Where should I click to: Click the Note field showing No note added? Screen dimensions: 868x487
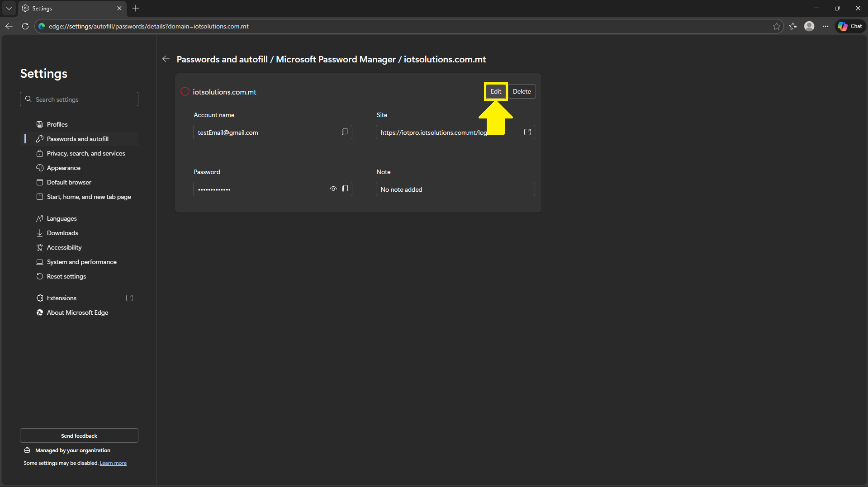(455, 189)
